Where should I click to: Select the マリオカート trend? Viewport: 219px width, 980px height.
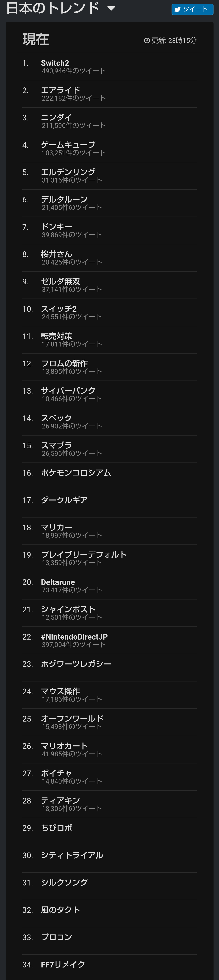click(64, 746)
